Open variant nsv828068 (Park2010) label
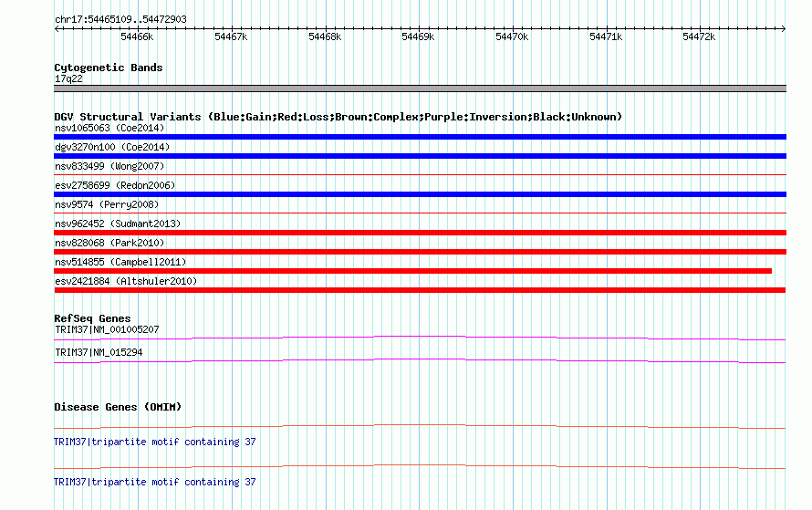 pyautogui.click(x=109, y=243)
